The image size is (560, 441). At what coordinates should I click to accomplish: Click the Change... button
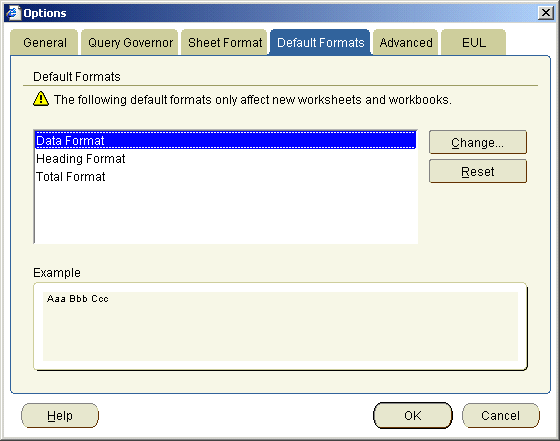point(478,142)
